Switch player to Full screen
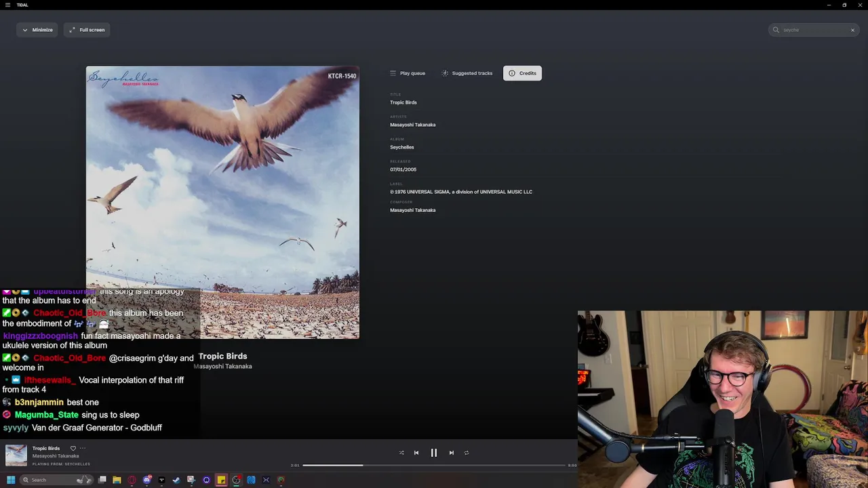 tap(87, 30)
